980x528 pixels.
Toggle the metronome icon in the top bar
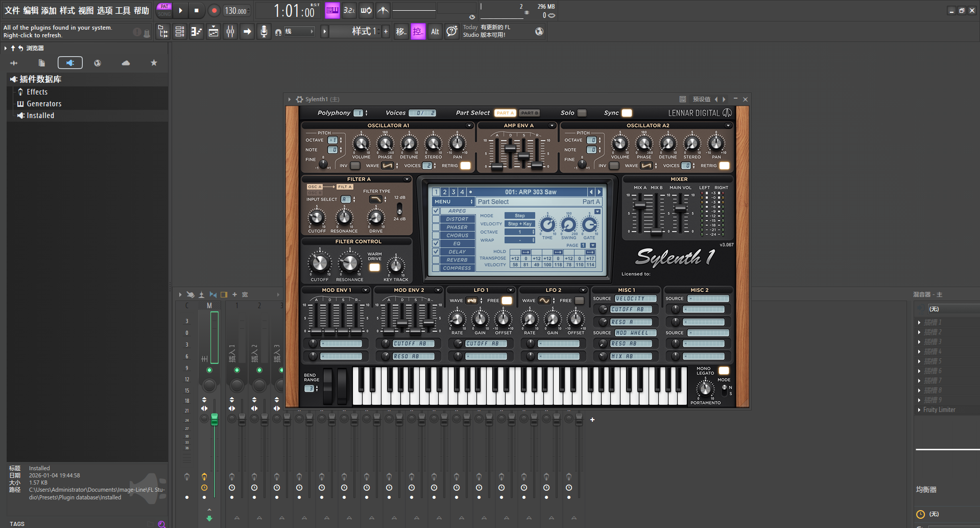pyautogui.click(x=383, y=10)
